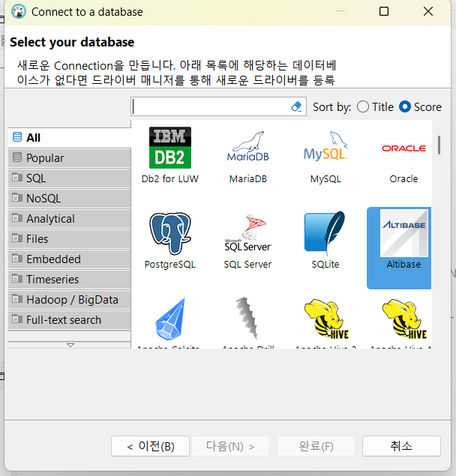This screenshot has width=456, height=476.
Task: Open the Hadoop / BigData category
Action: coord(70,300)
